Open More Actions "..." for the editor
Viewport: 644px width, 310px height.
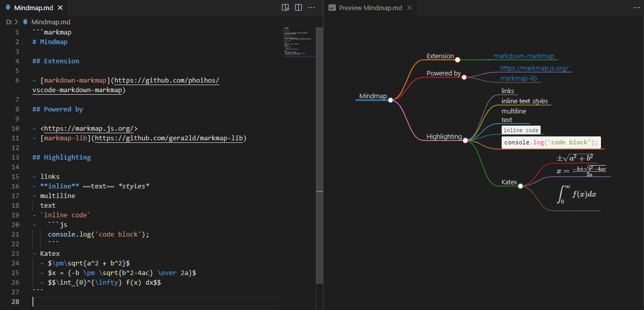311,8
